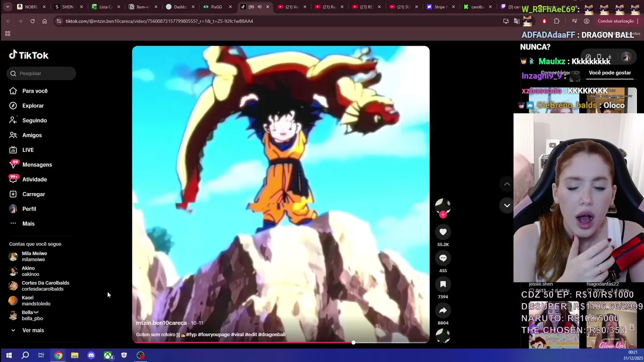Go back in browser

(x=9, y=21)
